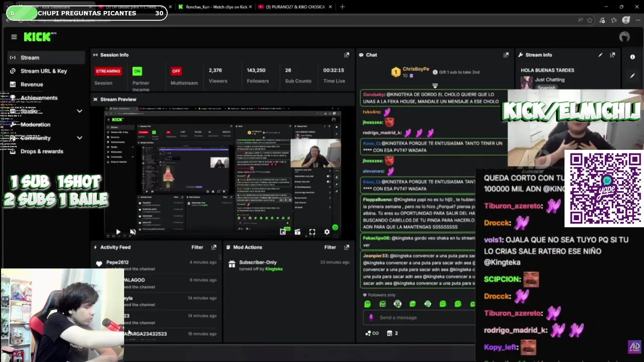Click the Kingteka username link

[x=274, y=269]
